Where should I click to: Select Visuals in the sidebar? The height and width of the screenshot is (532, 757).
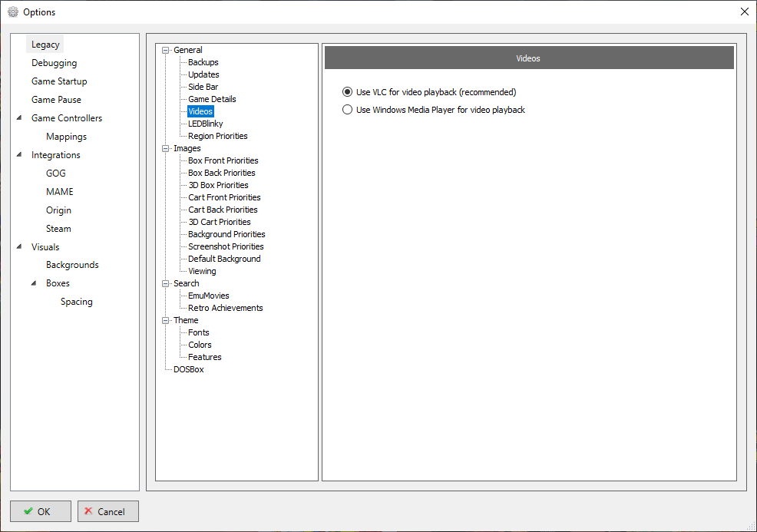[45, 246]
